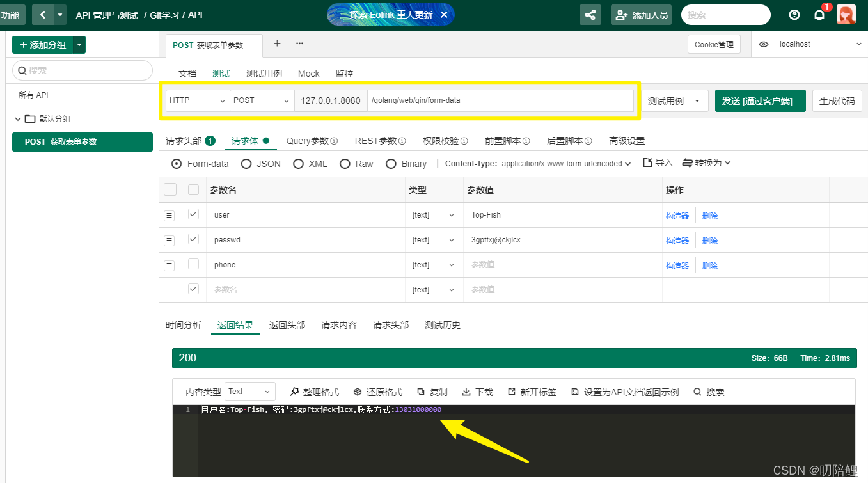Open the content type Text dropdown

250,392
